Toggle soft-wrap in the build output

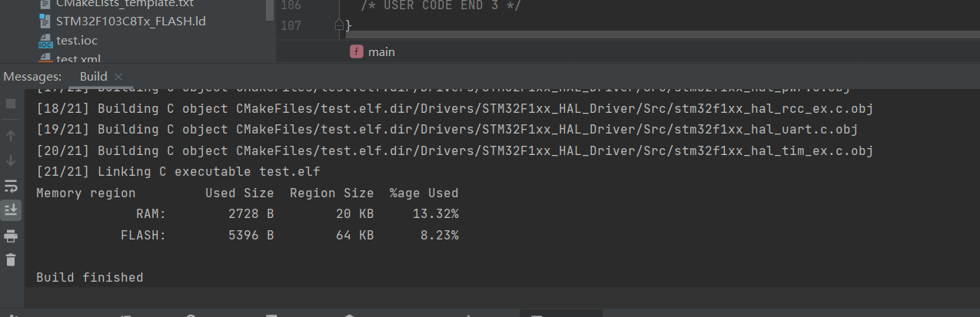tap(11, 186)
